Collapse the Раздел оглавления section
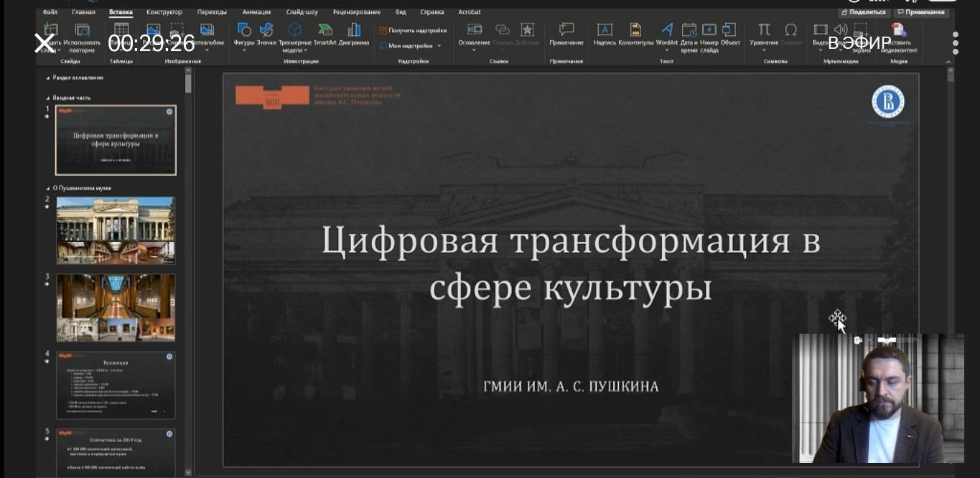The width and height of the screenshot is (980, 478). point(48,78)
